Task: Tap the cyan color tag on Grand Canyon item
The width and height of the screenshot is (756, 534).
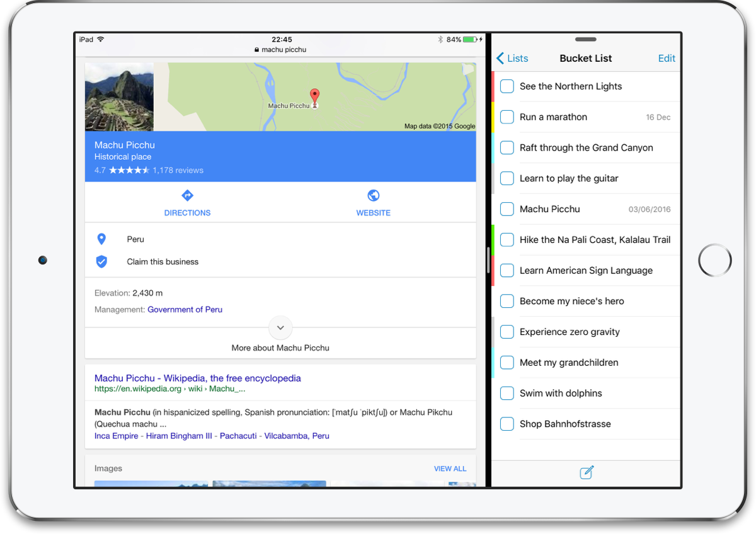Action: (x=493, y=148)
